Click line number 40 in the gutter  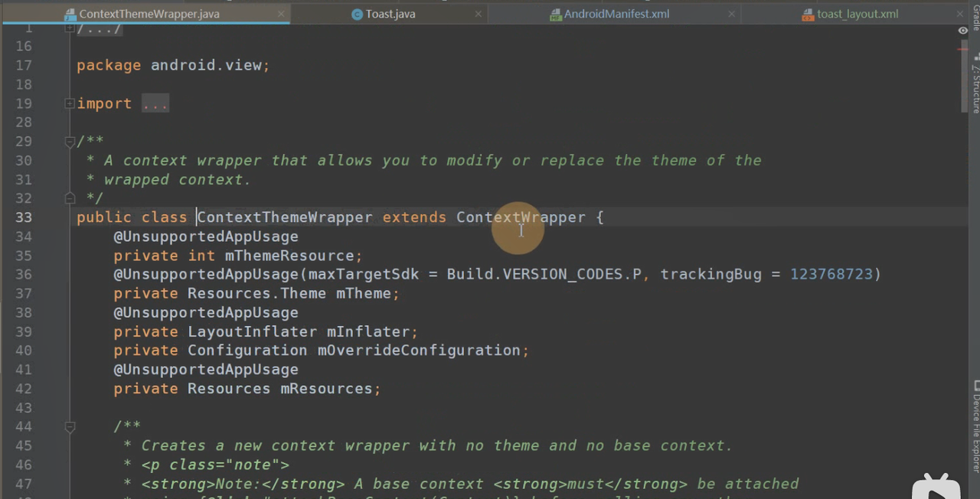24,351
